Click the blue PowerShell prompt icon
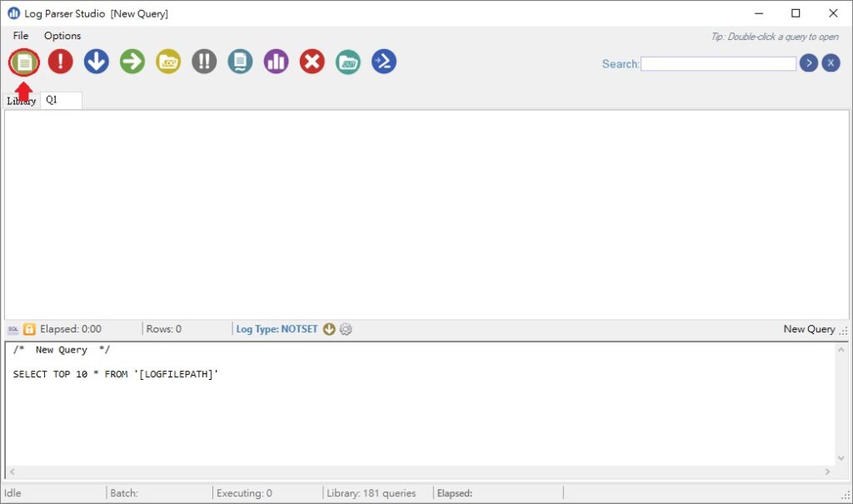The width and height of the screenshot is (853, 504). click(x=384, y=62)
